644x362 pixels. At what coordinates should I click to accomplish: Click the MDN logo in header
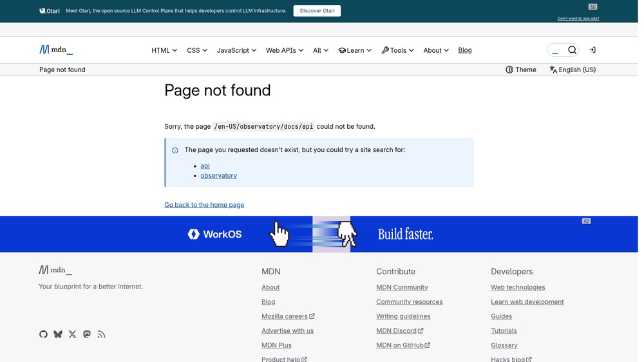(x=56, y=50)
